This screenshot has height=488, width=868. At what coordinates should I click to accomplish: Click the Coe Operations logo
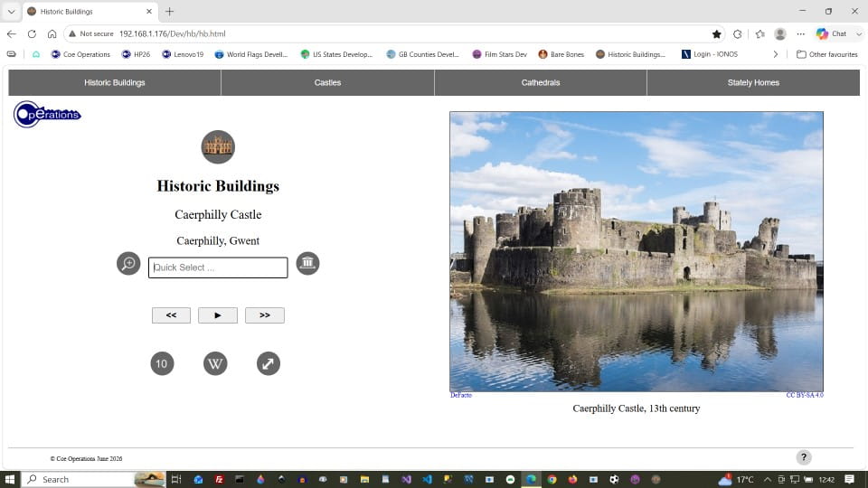tap(47, 115)
